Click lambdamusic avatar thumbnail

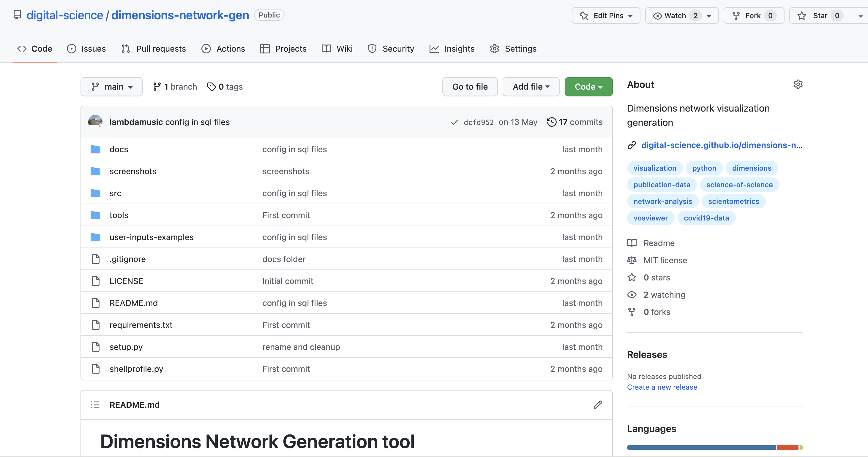tap(95, 122)
